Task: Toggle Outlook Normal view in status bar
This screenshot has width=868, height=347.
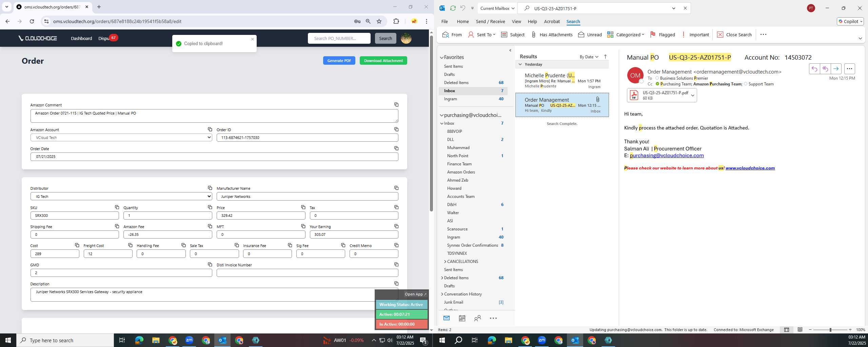Action: click(787, 330)
